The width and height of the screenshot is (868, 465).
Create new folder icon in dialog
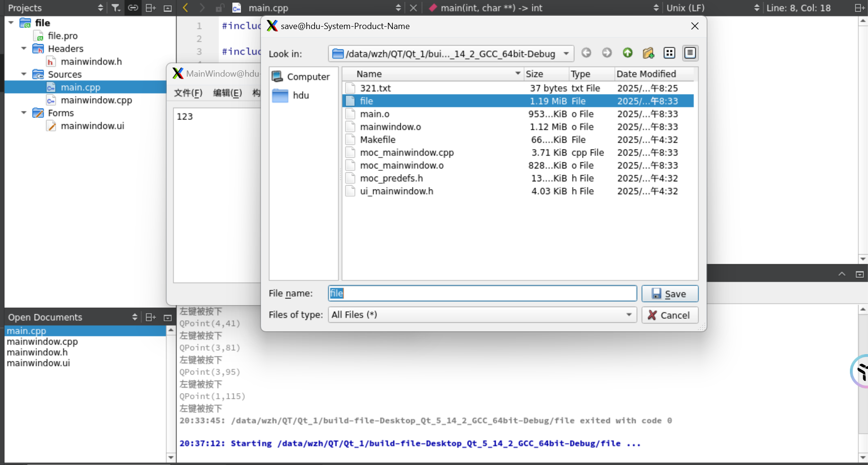648,53
